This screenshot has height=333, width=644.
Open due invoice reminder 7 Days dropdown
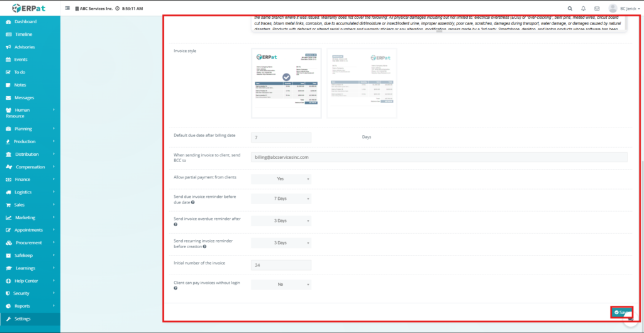pyautogui.click(x=281, y=199)
